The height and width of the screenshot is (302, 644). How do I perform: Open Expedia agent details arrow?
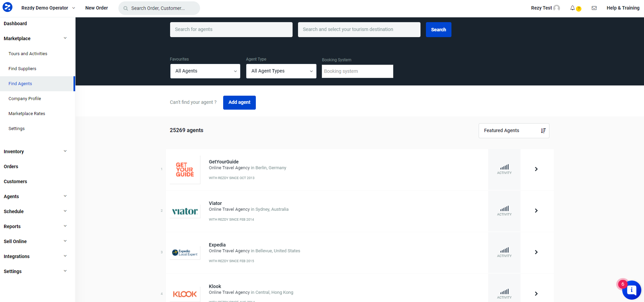(536, 252)
